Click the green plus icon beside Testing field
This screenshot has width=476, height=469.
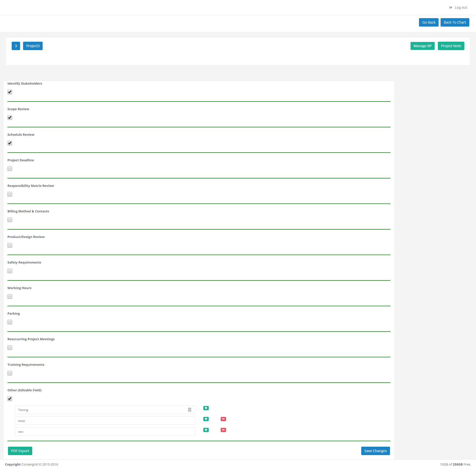[206, 408]
